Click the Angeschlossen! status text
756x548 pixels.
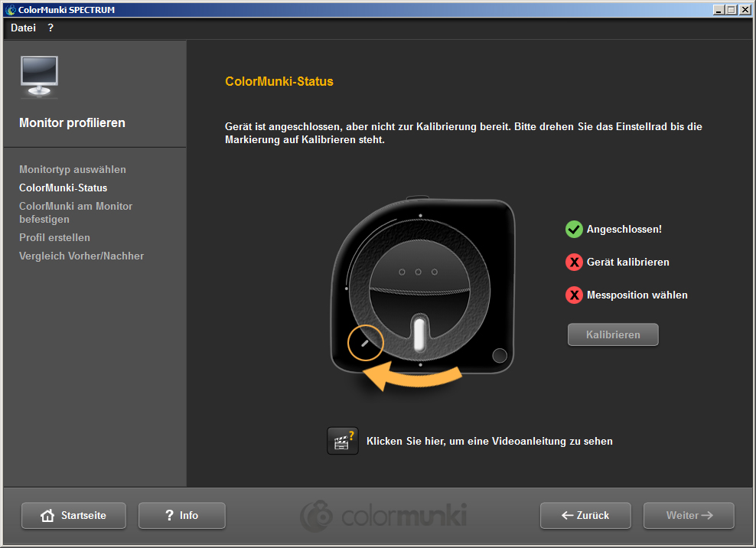point(624,229)
